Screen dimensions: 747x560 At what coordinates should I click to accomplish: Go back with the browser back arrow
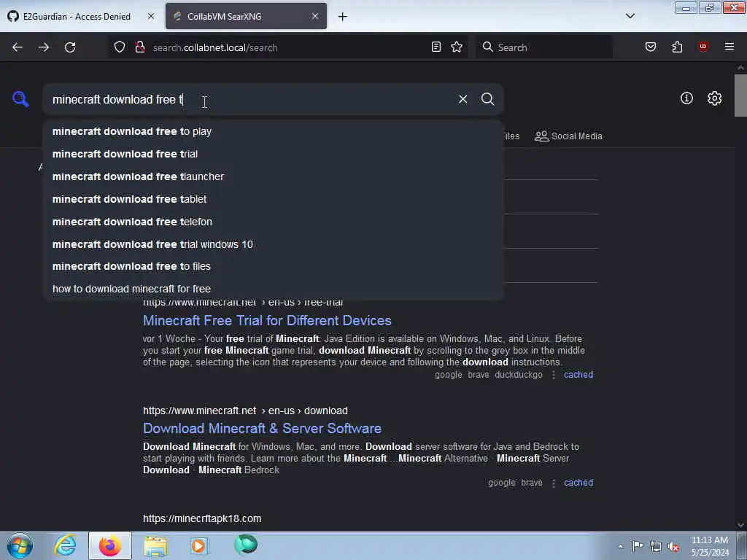point(18,47)
